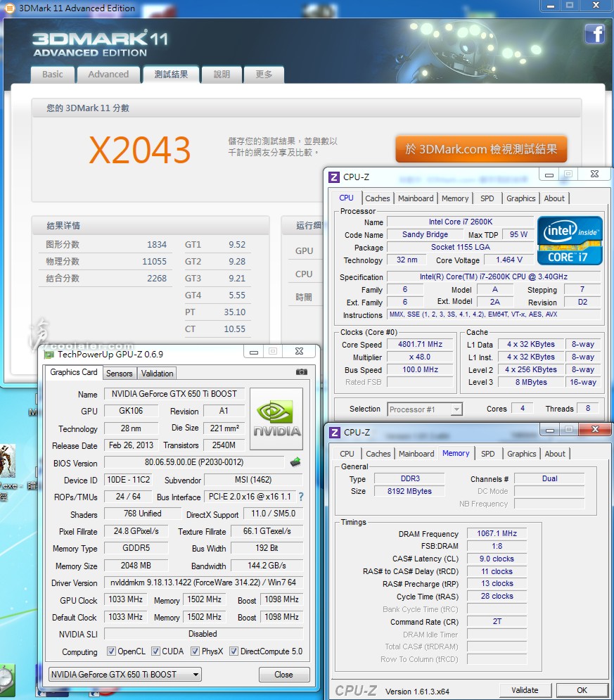Click the OK button in CPU-Z

pyautogui.click(x=582, y=690)
